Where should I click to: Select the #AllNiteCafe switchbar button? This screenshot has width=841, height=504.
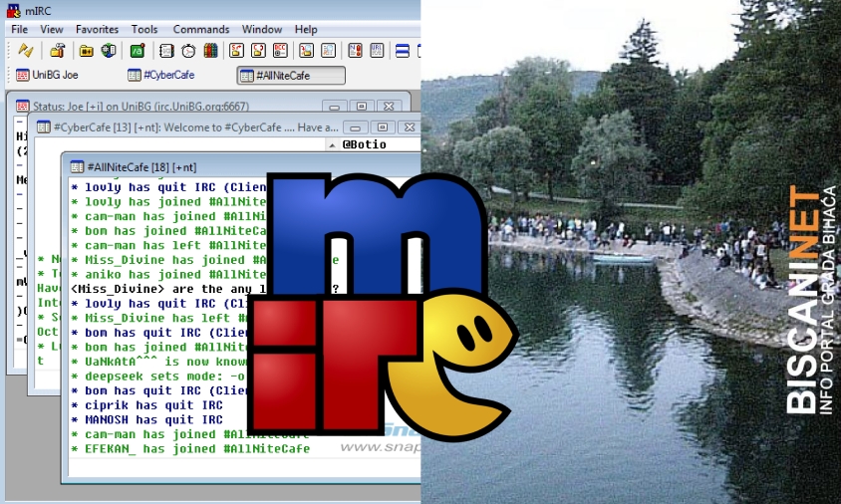[291, 75]
